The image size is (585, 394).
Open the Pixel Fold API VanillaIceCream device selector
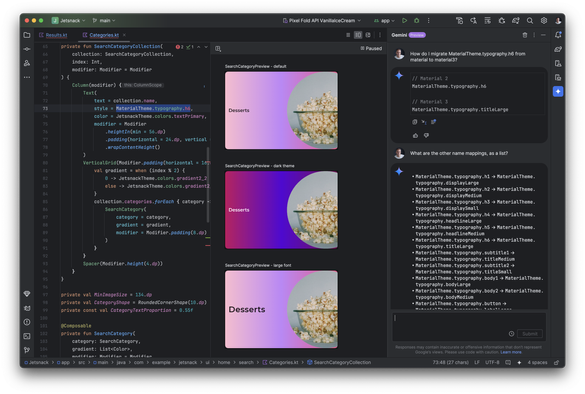tap(322, 21)
